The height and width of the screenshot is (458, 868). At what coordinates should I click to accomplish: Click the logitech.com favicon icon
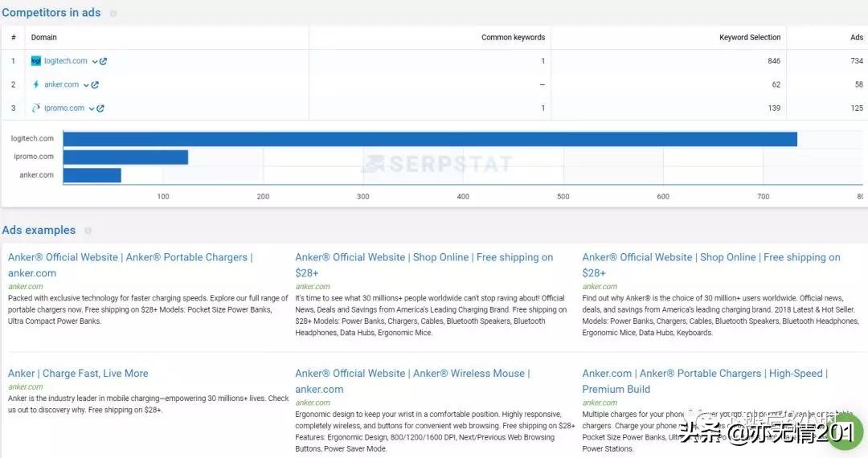(36, 61)
